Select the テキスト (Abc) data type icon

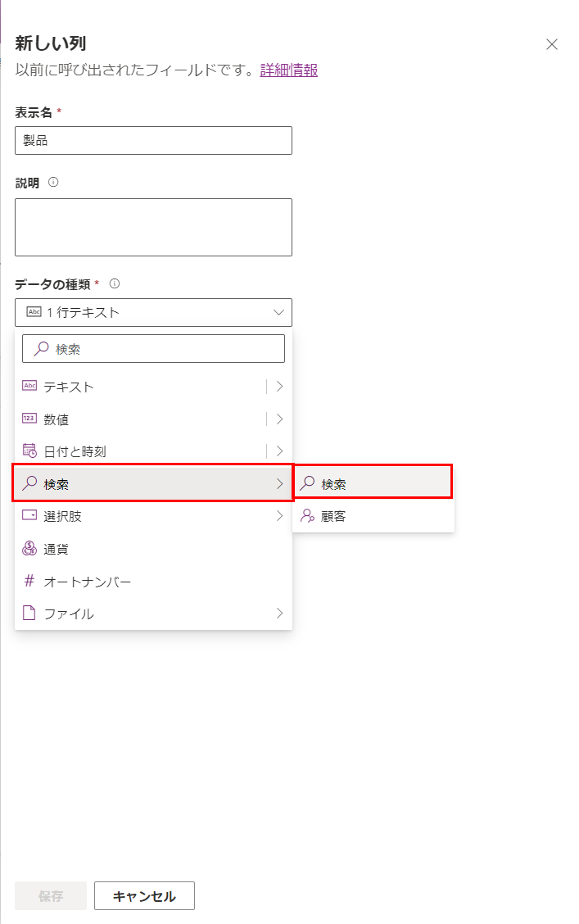[31, 386]
